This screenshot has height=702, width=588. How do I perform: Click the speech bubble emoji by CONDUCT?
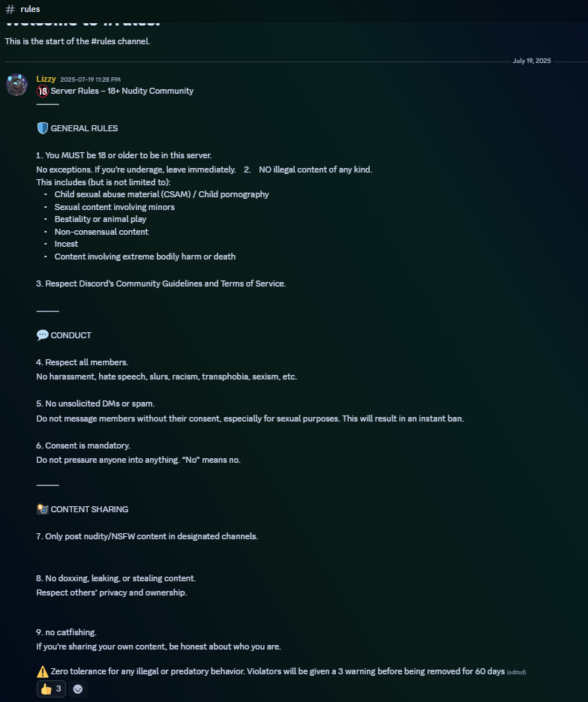pos(42,335)
